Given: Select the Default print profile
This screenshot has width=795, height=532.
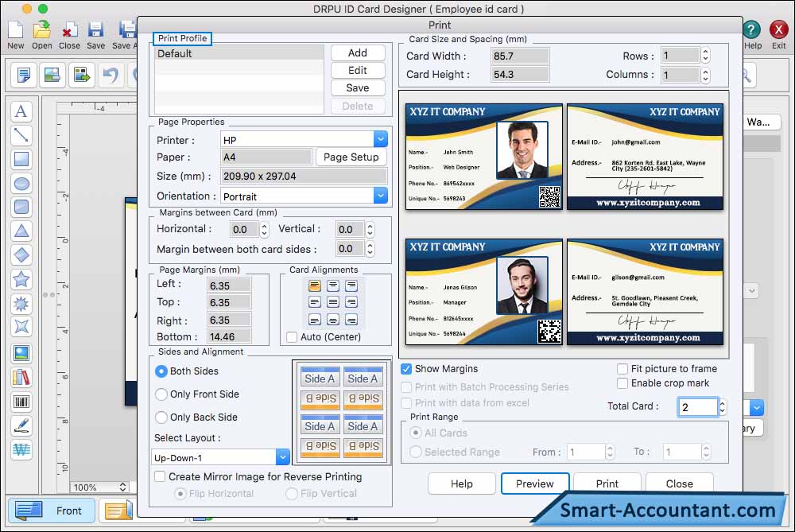Looking at the screenshot, I should coord(239,53).
